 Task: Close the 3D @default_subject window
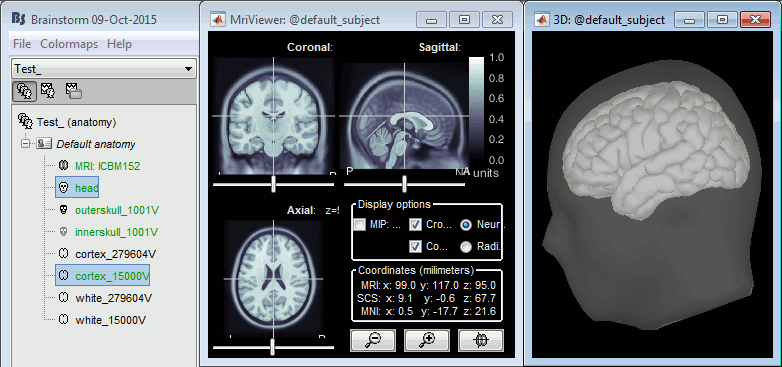click(756, 20)
